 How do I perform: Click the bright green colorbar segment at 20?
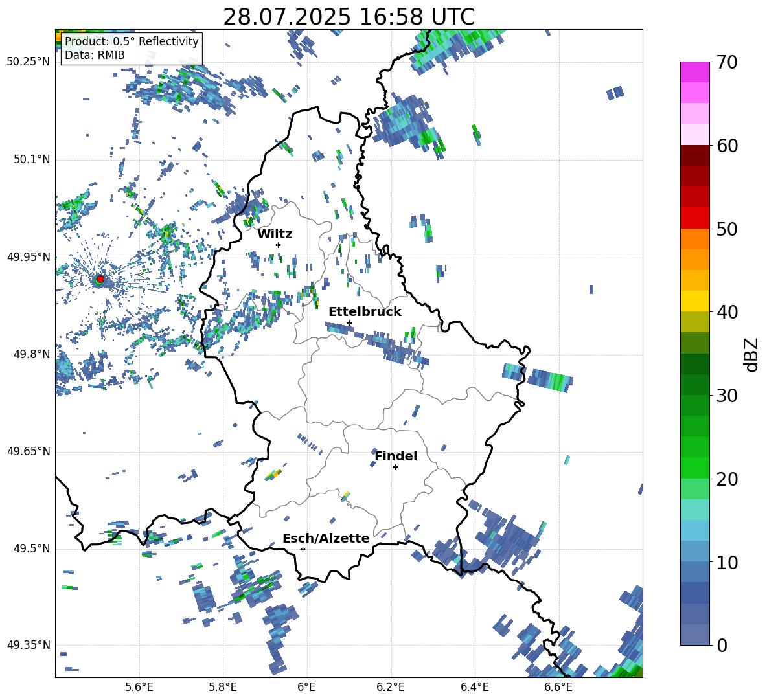pyautogui.click(x=694, y=468)
